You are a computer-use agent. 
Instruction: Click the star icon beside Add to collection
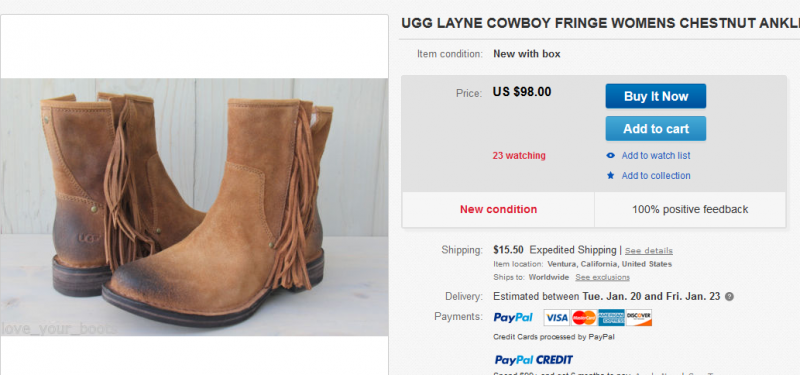610,176
